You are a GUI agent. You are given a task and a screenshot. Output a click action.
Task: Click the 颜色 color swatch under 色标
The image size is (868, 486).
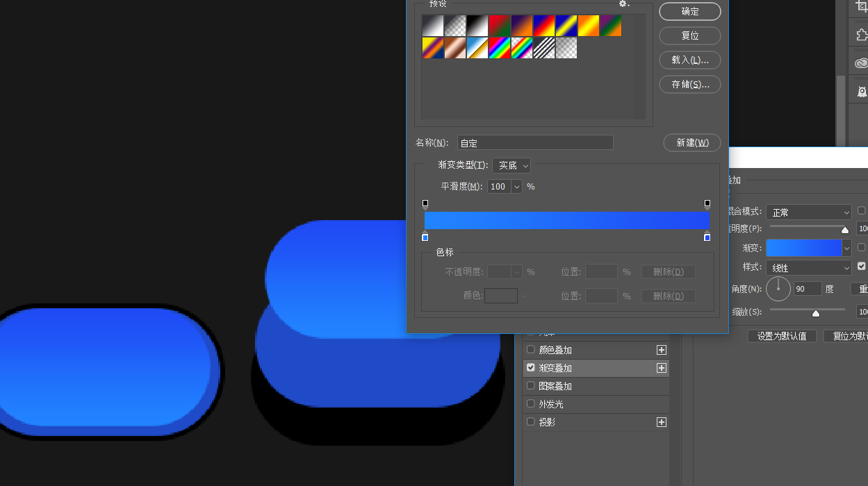coord(501,296)
